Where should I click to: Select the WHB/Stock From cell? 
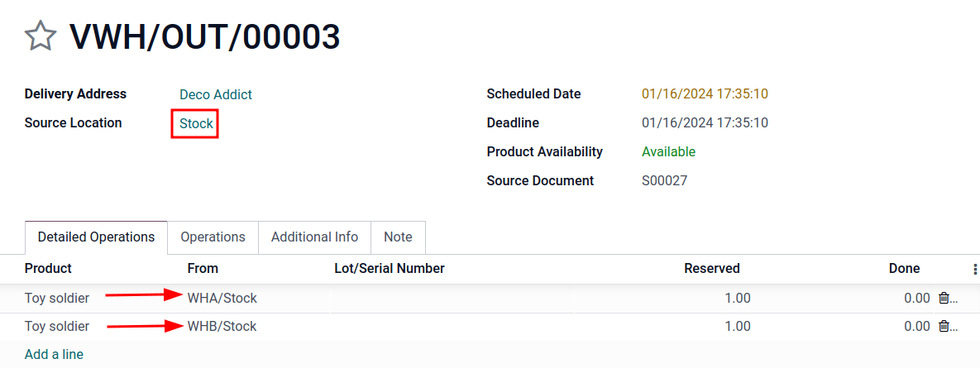pyautogui.click(x=222, y=326)
